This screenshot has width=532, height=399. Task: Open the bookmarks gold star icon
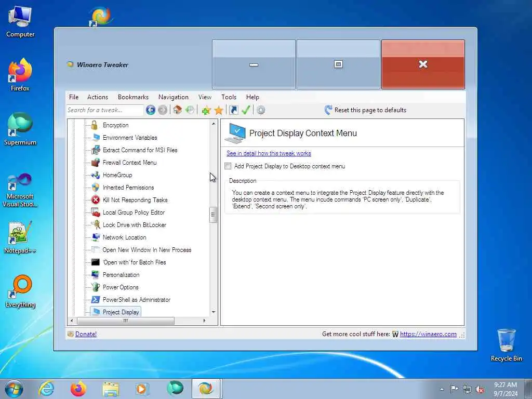pyautogui.click(x=219, y=110)
